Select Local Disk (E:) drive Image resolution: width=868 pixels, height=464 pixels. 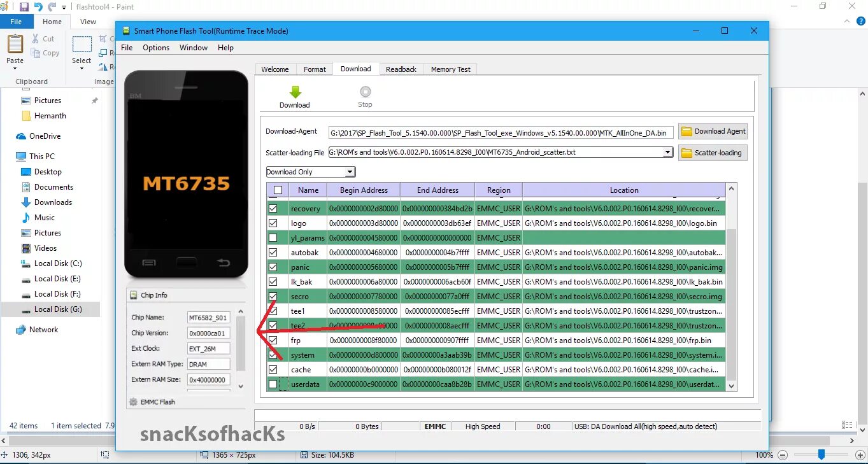pyautogui.click(x=52, y=279)
